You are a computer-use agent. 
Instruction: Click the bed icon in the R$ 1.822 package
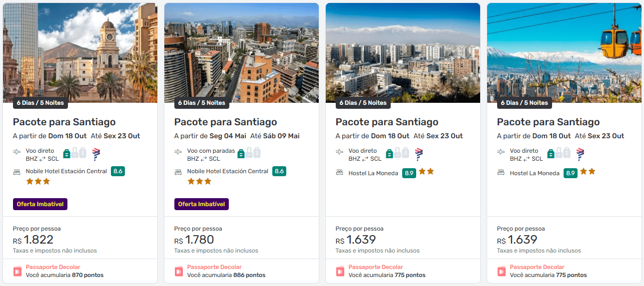click(16, 172)
